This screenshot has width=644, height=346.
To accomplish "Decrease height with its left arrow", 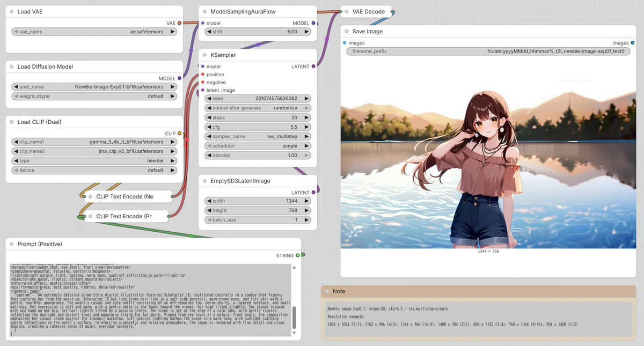I will (x=209, y=210).
